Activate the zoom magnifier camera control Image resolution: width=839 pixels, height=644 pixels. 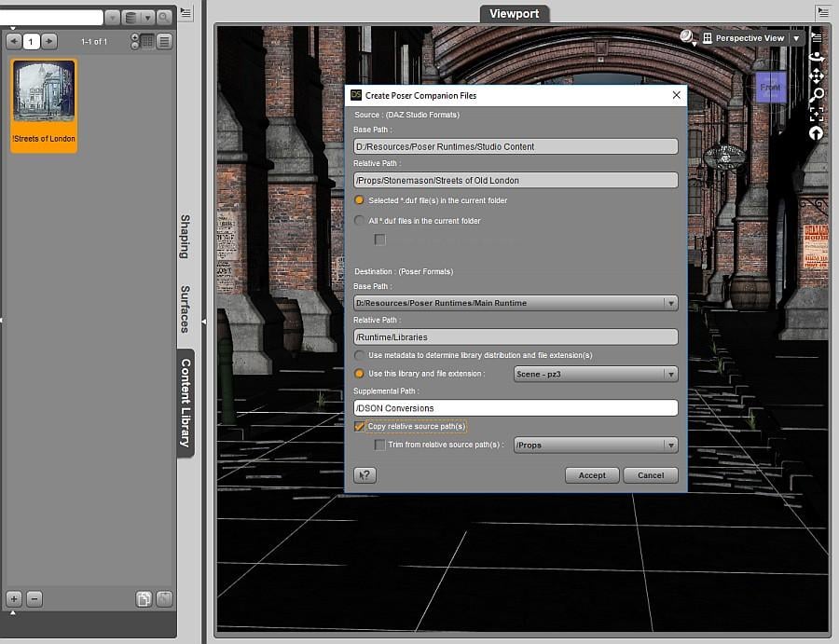[x=816, y=95]
